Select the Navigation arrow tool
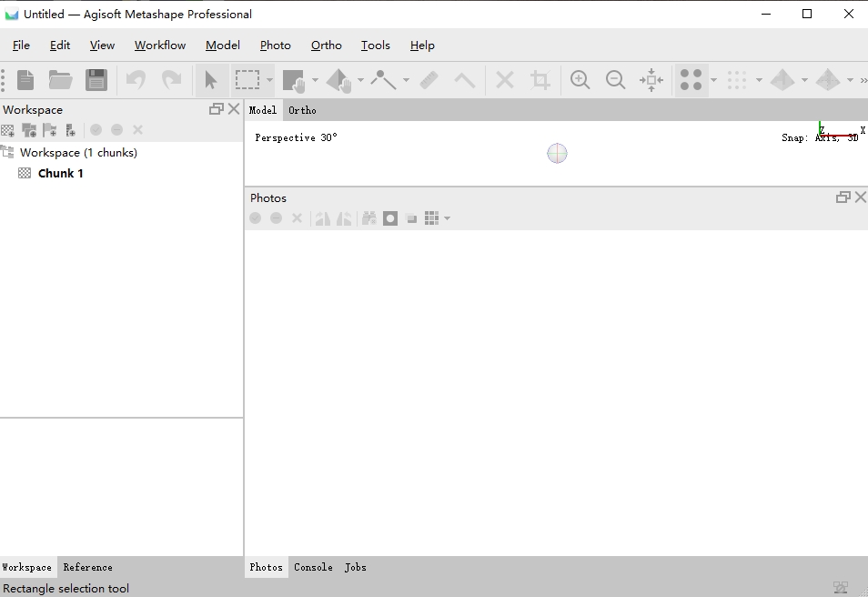 (211, 80)
